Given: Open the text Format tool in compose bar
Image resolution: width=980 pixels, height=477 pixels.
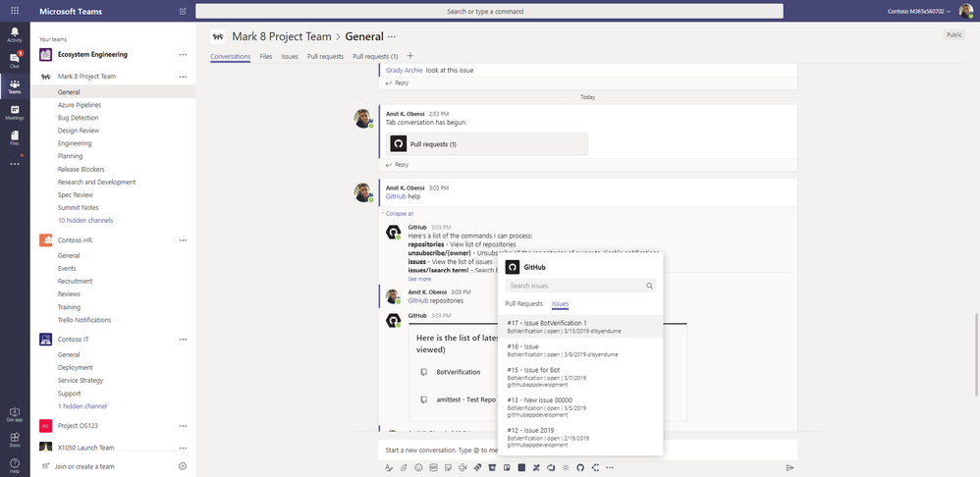Looking at the screenshot, I should coord(389,467).
